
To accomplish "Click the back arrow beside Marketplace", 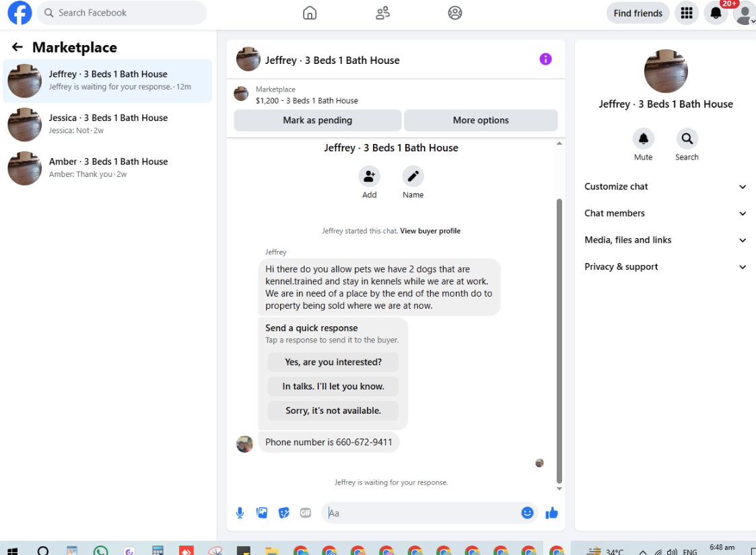I will 18,46.
